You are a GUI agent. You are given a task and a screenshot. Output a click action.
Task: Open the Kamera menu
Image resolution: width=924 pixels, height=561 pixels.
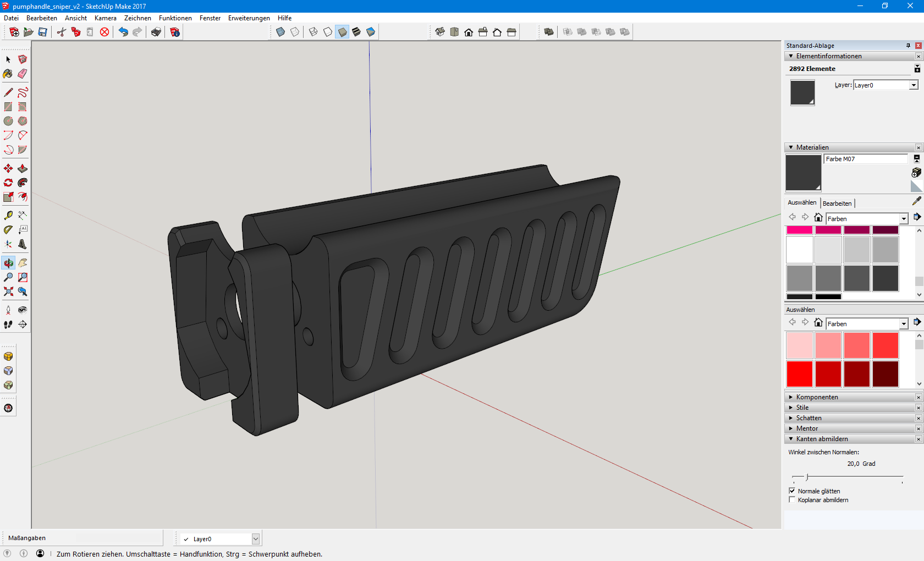pyautogui.click(x=105, y=18)
